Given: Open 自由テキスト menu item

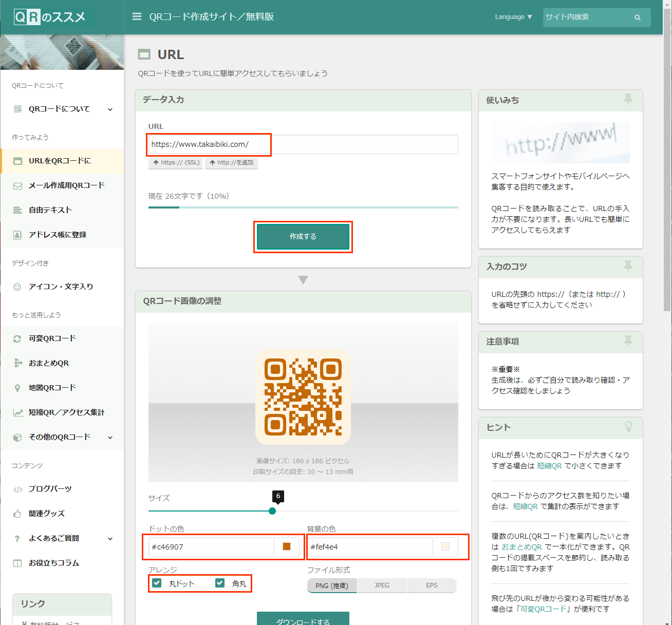Looking at the screenshot, I should (x=62, y=210).
